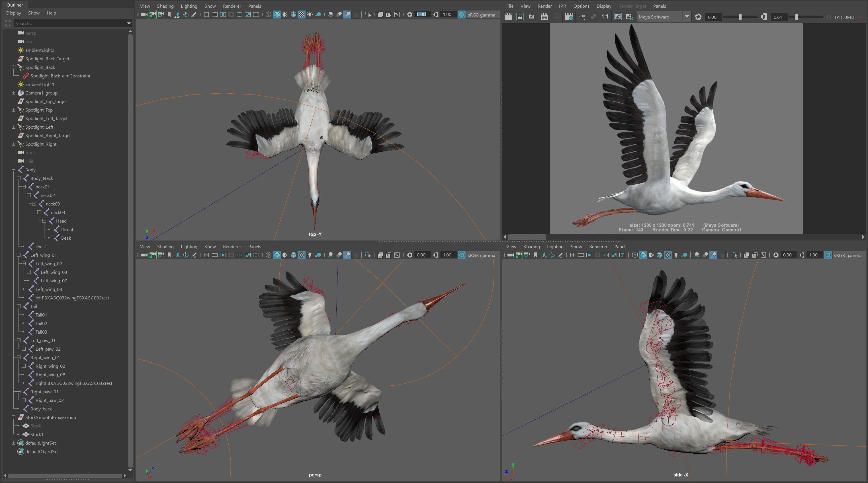Click Camera Attributes icon in top viewport toolbar

pyautogui.click(x=161, y=15)
